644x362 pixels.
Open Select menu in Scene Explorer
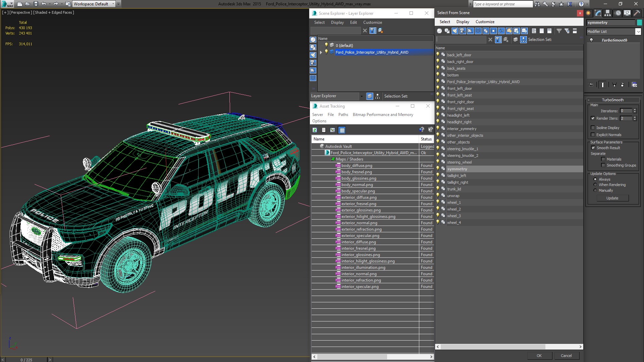tap(319, 22)
